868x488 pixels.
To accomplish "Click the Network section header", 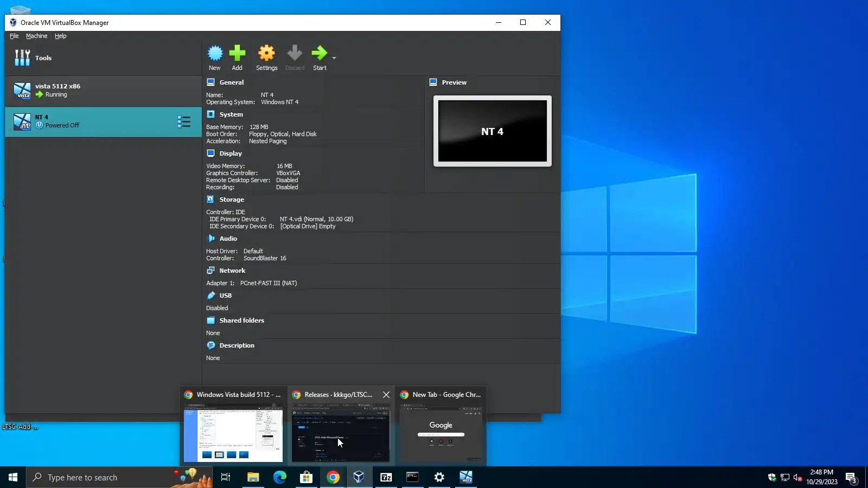I will 232,271.
